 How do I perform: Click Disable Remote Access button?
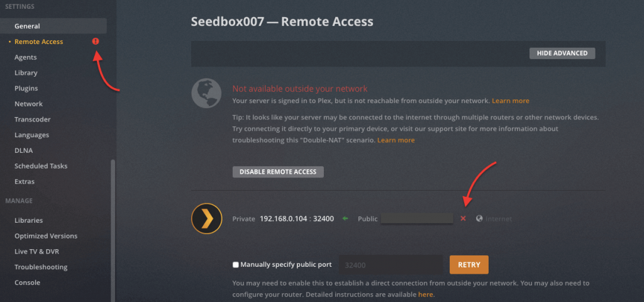(x=278, y=172)
